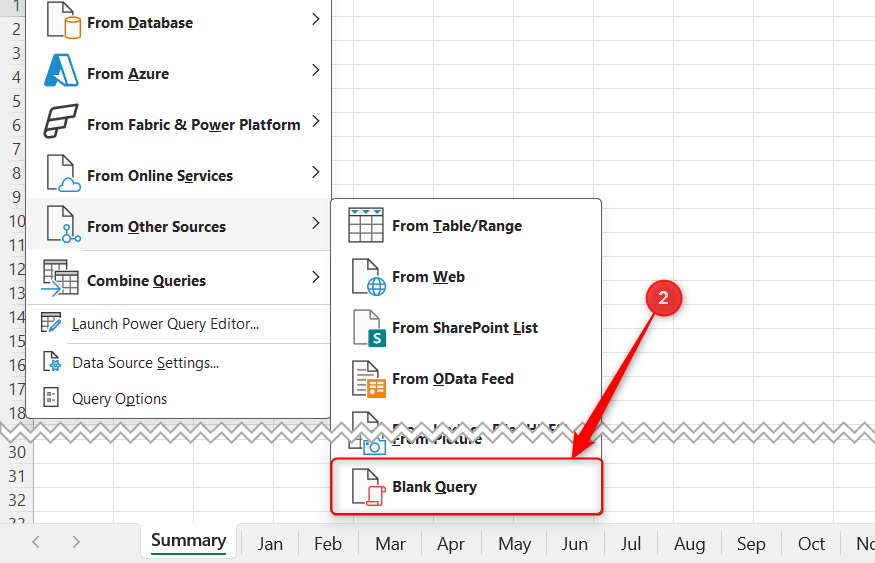Switch to the Summary sheet tab
Image resolution: width=875 pixels, height=563 pixels.
coord(189,541)
